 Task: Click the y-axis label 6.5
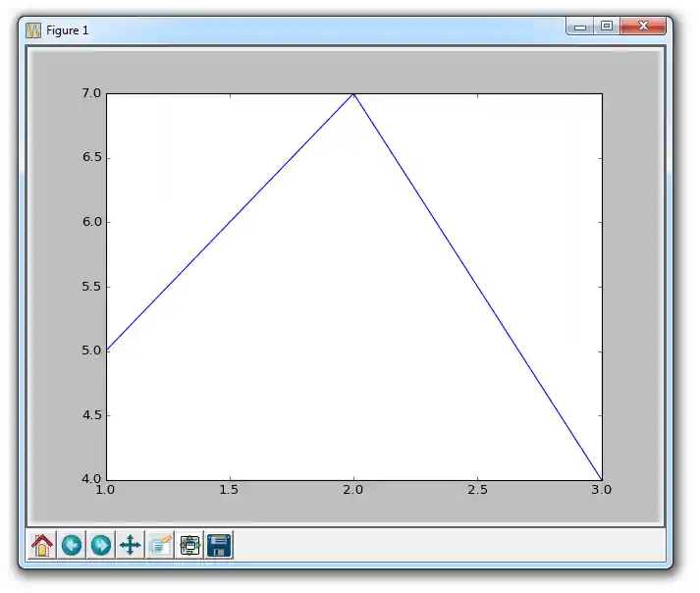[x=91, y=157]
